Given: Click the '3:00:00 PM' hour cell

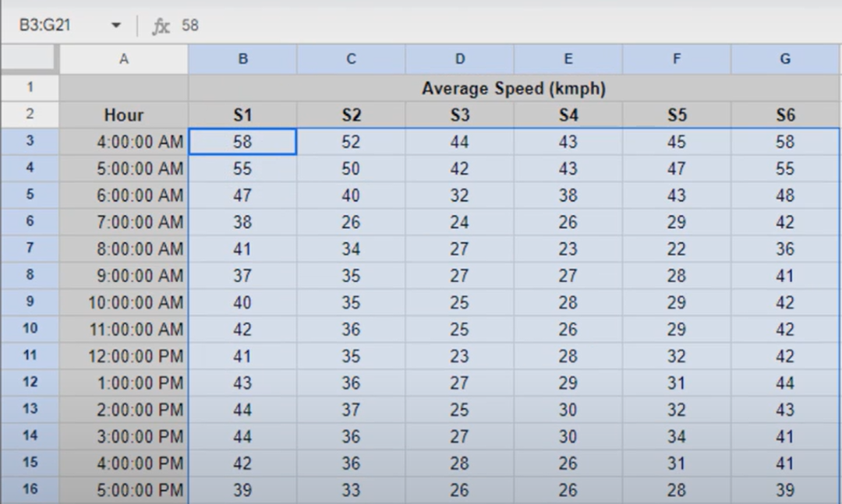Looking at the screenshot, I should (x=124, y=437).
